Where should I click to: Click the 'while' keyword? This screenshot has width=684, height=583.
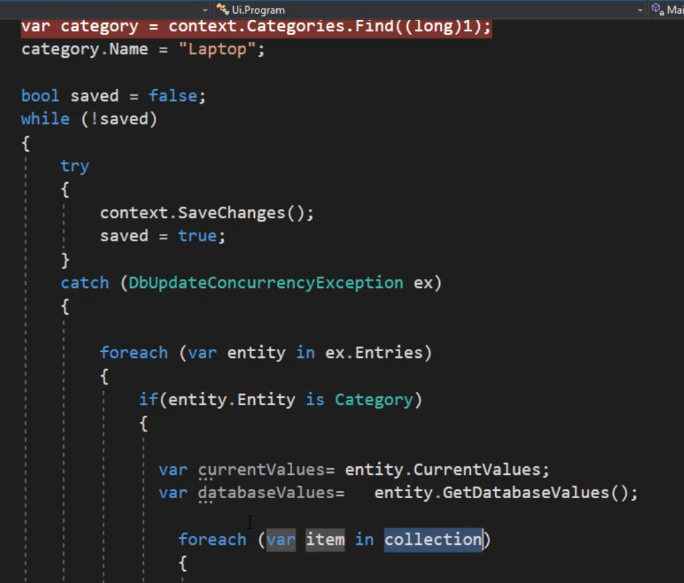[x=45, y=119]
